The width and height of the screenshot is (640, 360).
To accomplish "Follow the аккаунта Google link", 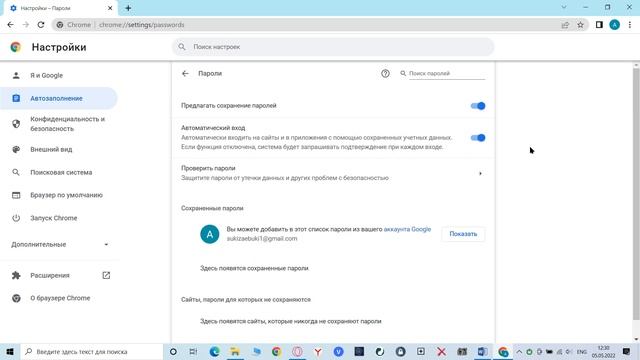I will [x=407, y=229].
